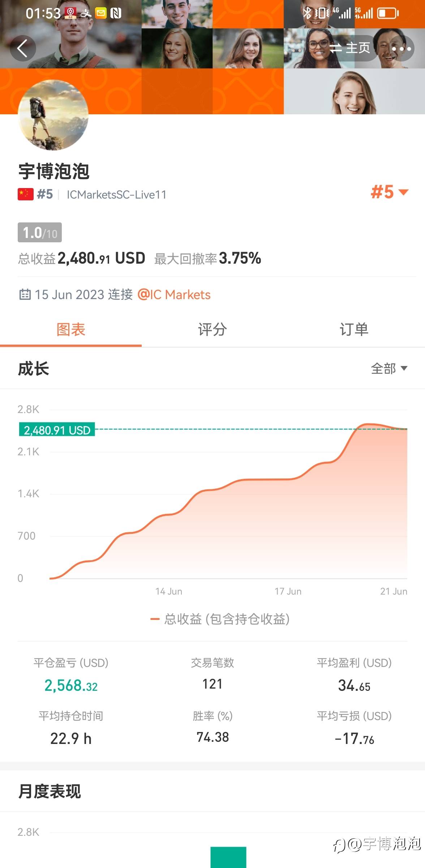Tap the 1.0/10 rating badge
Screen dimensions: 425x868
tap(40, 233)
